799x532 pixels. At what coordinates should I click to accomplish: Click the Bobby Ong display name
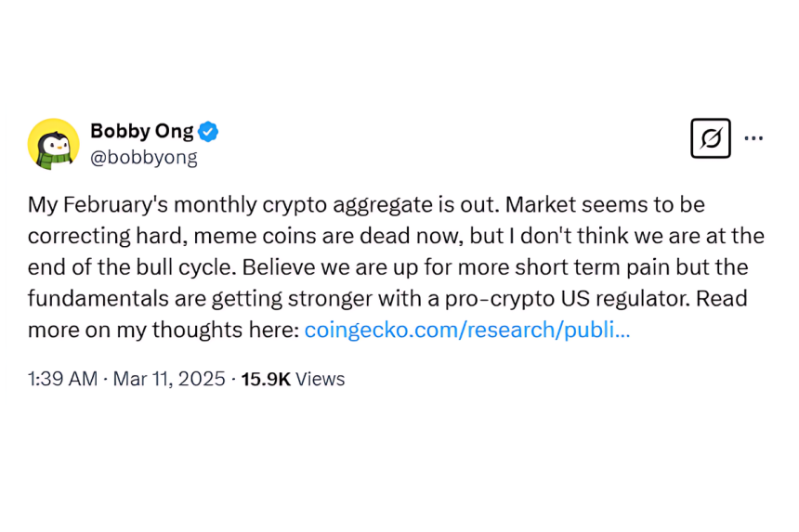140,131
